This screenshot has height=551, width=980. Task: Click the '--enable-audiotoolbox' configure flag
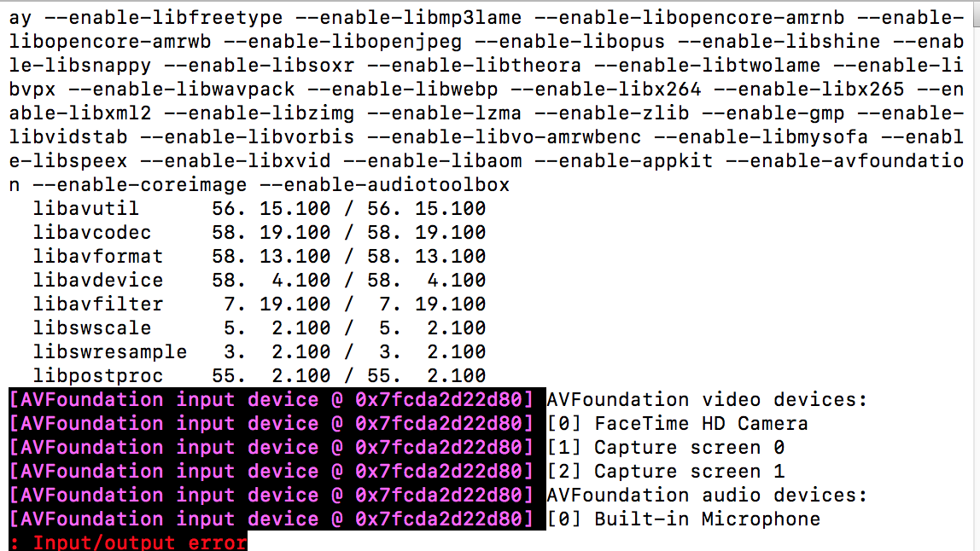(384, 185)
